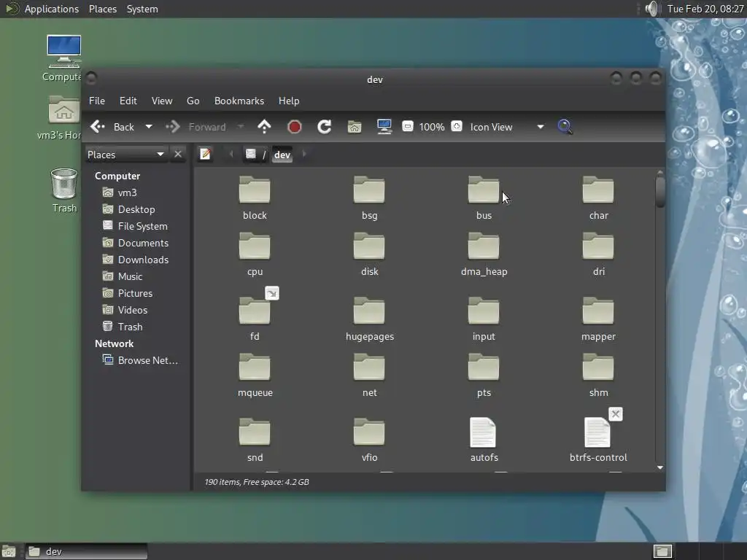This screenshot has height=560, width=747.
Task: Zoom in with the plus icon
Action: coord(457,126)
